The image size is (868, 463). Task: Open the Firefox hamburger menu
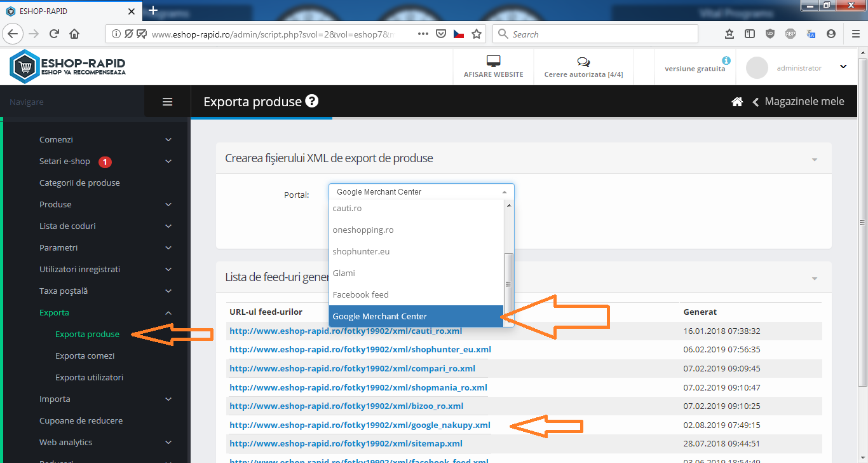[855, 34]
